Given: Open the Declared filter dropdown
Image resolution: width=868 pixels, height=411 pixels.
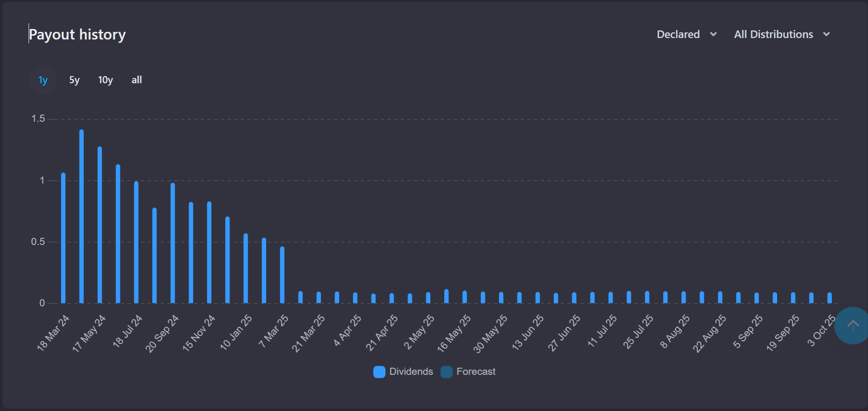Looking at the screenshot, I should 678,34.
